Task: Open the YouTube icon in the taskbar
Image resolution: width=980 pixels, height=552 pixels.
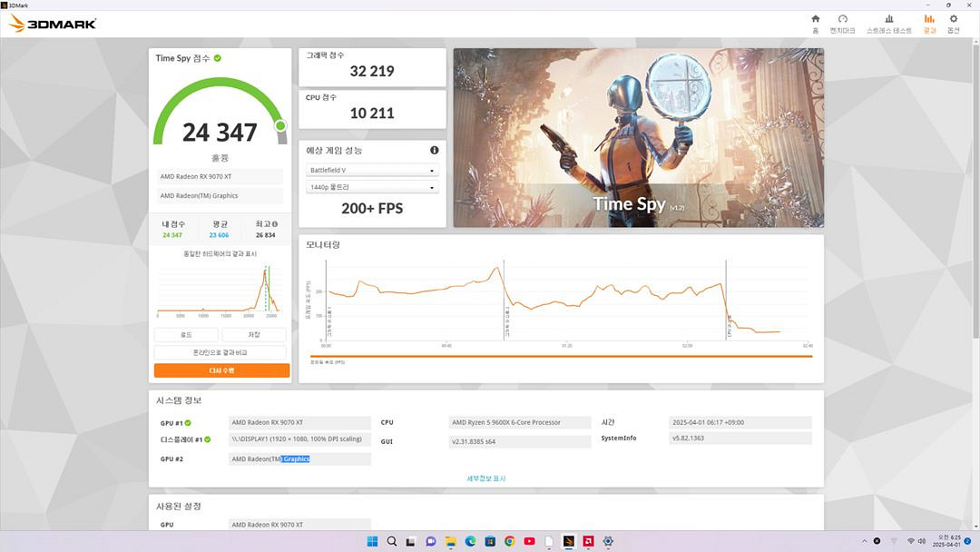Action: click(528, 541)
